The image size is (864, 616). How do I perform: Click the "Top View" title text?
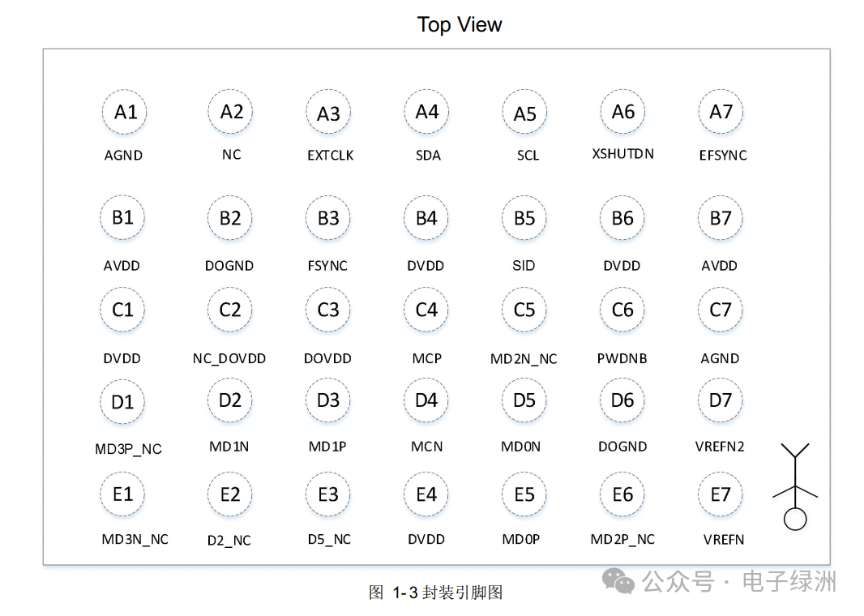pos(460,25)
